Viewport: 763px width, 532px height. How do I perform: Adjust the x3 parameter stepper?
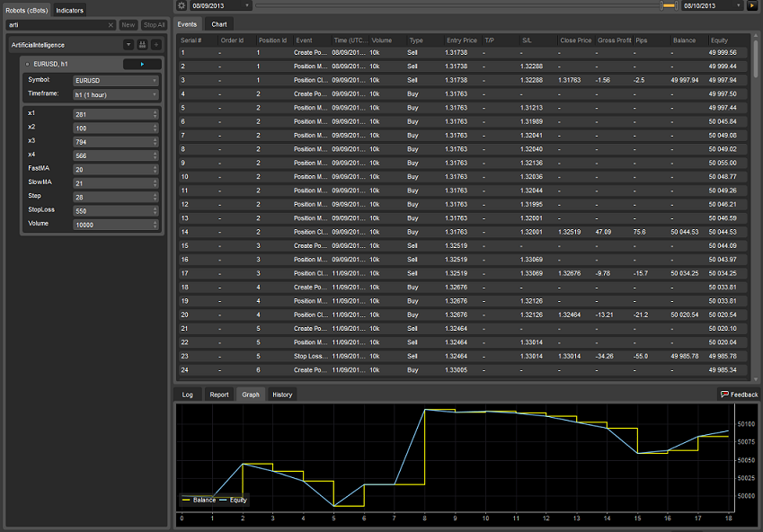point(155,142)
